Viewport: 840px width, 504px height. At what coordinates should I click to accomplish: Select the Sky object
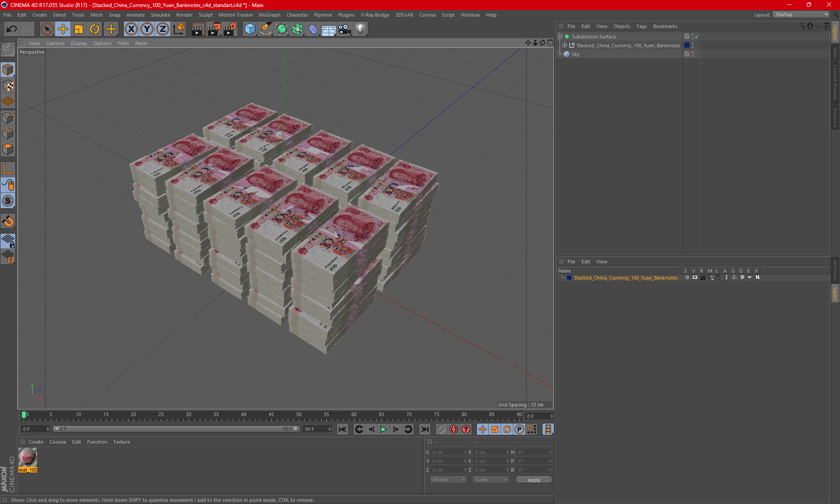[575, 54]
